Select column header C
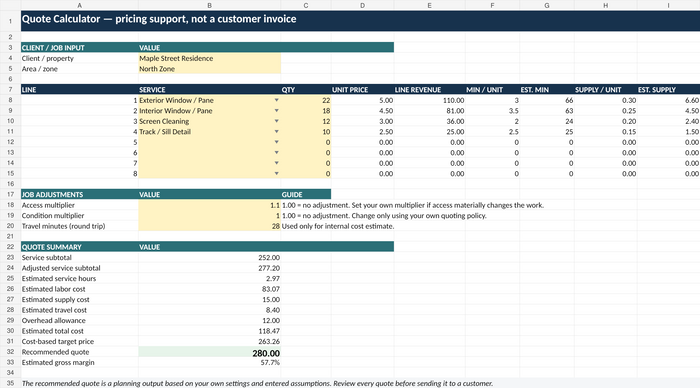Viewport: 700px width, 388px height. coord(306,5)
